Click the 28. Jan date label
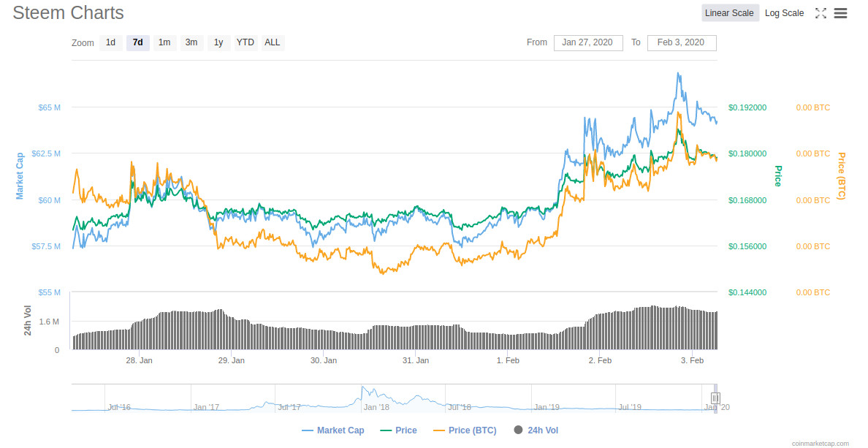The height and width of the screenshot is (448, 868). coord(139,360)
